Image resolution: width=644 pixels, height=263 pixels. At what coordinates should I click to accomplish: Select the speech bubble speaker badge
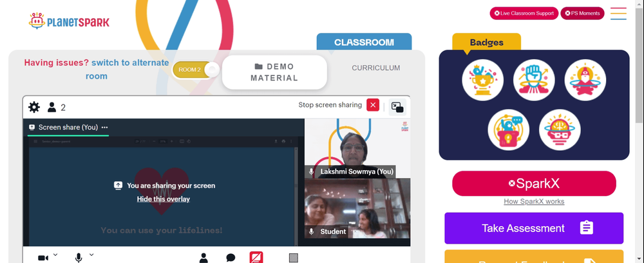pyautogui.click(x=509, y=130)
